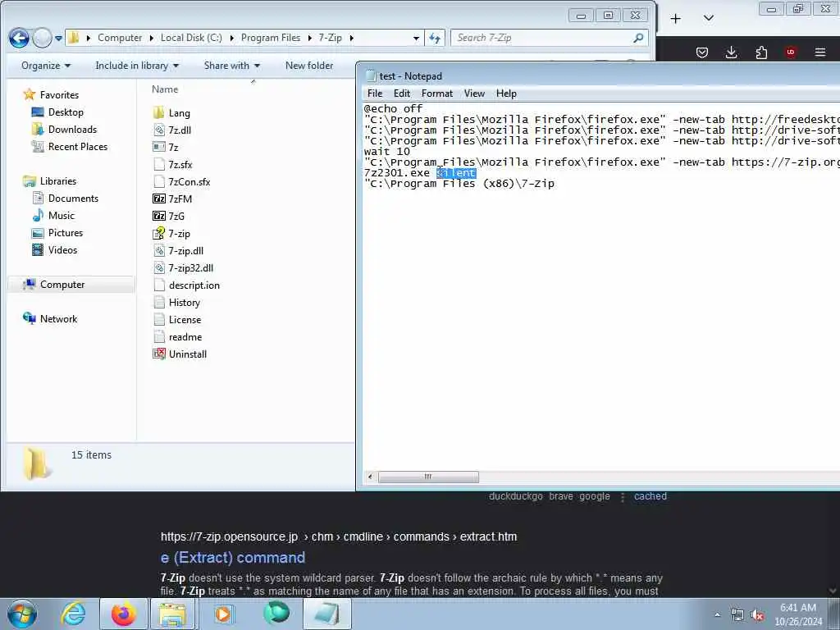Select 7z.sfx file icon
The height and width of the screenshot is (630, 840).
(158, 164)
